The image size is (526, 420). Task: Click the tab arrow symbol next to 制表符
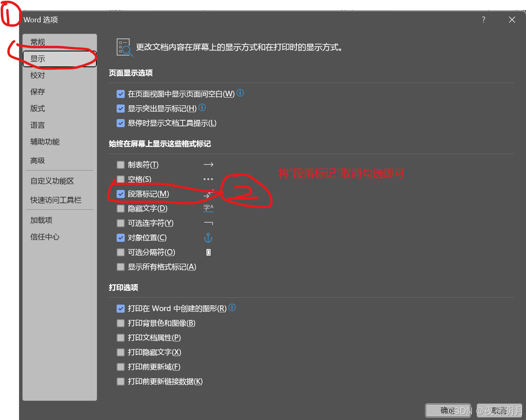click(208, 165)
